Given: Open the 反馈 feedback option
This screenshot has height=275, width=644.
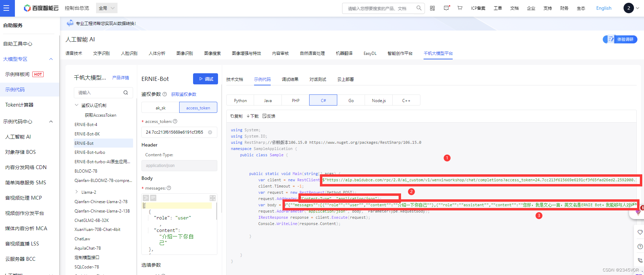Looking at the screenshot, I should pyautogui.click(x=269, y=116).
